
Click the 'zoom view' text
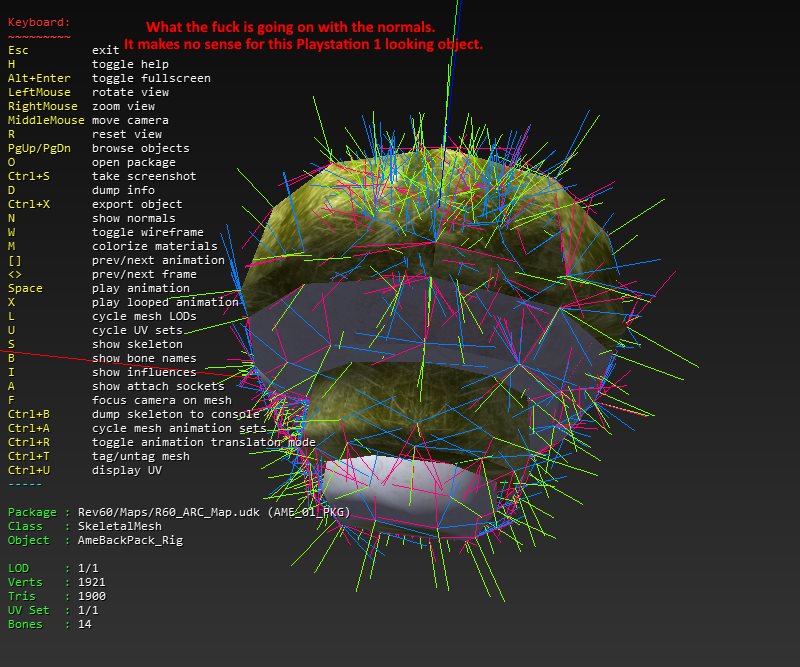coord(123,106)
